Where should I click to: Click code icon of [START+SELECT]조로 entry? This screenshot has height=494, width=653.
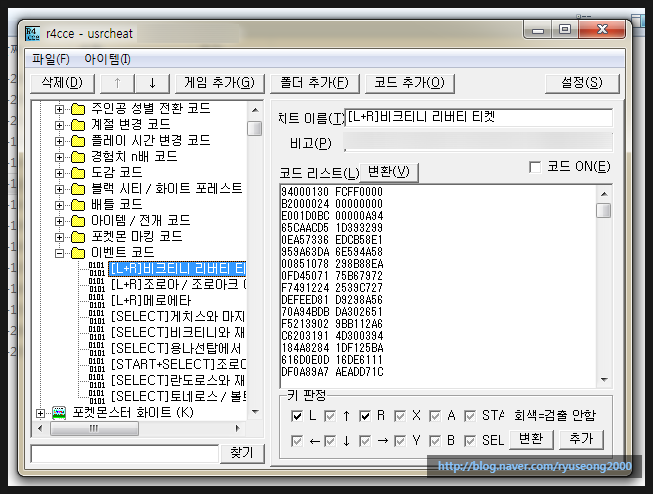97,364
